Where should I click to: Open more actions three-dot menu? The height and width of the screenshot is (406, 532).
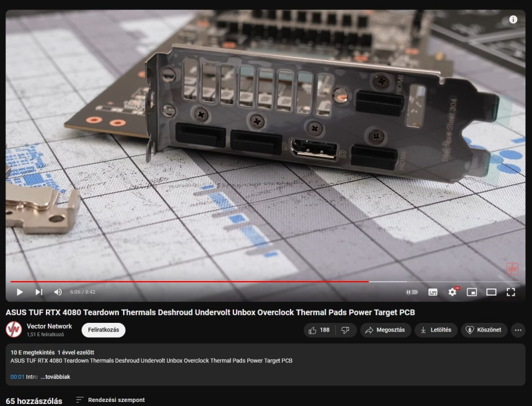point(518,330)
